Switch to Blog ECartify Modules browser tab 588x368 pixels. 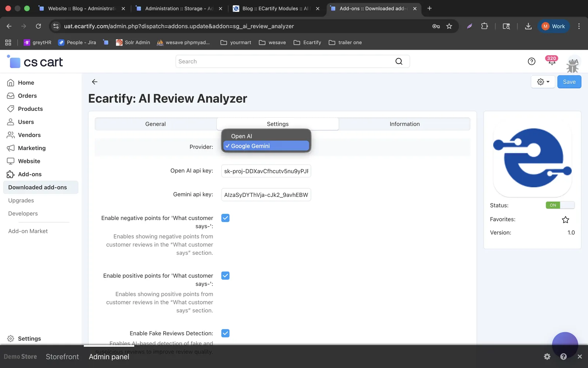(x=276, y=8)
